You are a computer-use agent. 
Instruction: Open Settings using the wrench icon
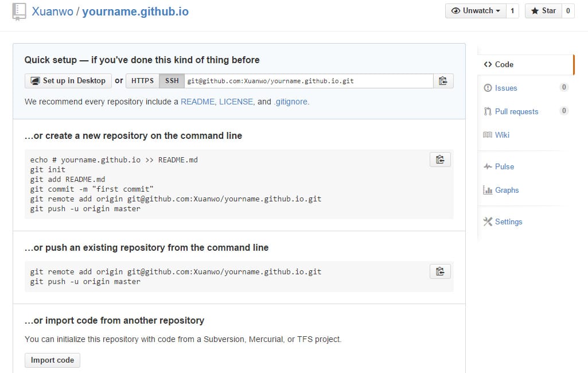[489, 222]
